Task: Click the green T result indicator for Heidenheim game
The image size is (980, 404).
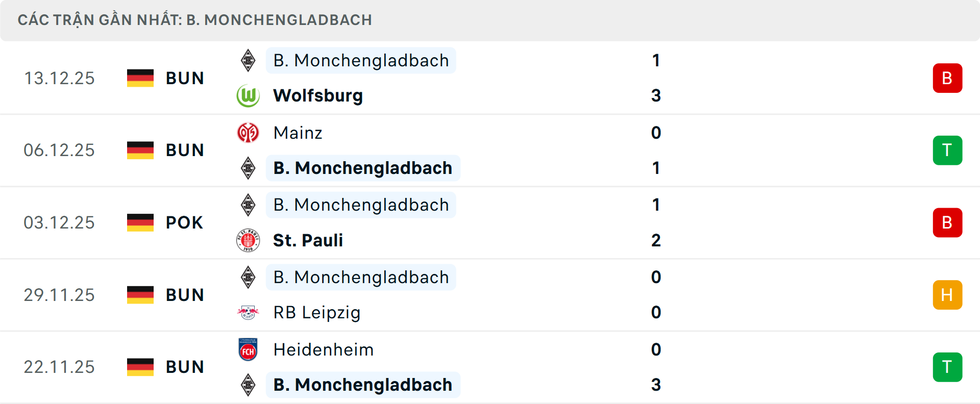Action: 948,367
